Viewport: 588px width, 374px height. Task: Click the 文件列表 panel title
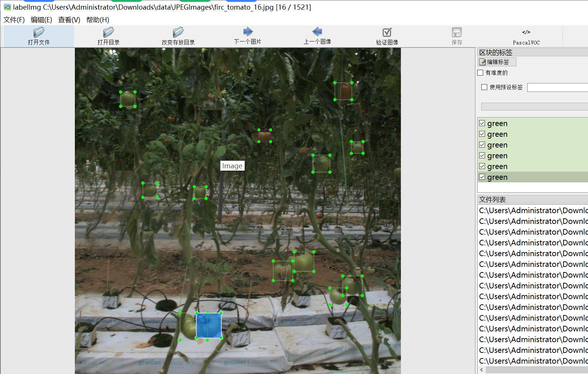[492, 199]
